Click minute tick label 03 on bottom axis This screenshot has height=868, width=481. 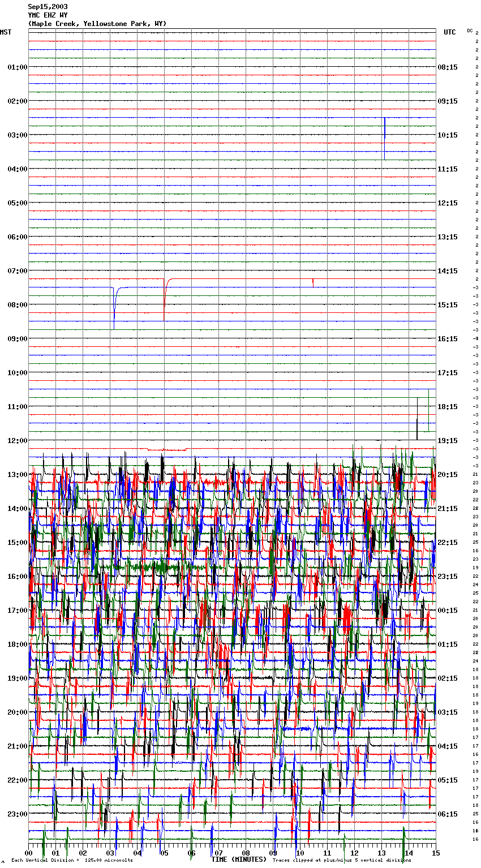tap(110, 853)
